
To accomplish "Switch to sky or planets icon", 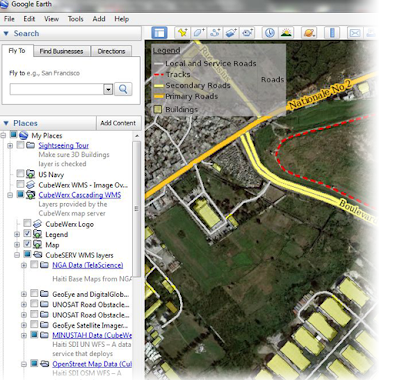I will click(x=309, y=33).
